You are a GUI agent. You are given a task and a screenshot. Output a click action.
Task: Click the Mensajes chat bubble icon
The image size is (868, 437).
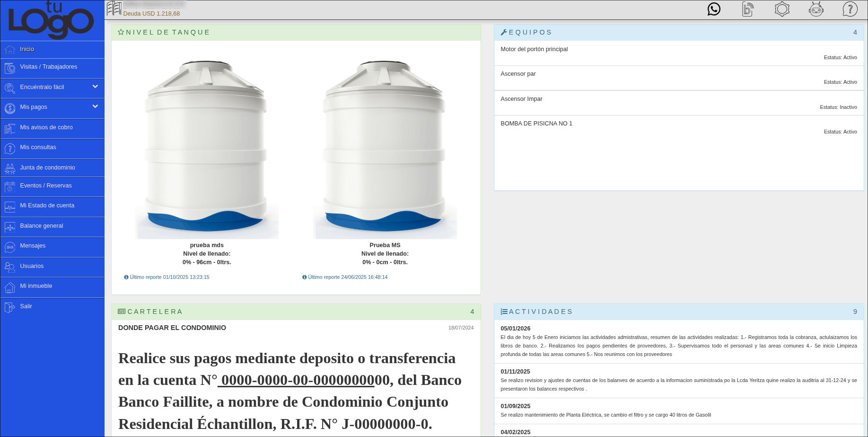click(x=9, y=247)
